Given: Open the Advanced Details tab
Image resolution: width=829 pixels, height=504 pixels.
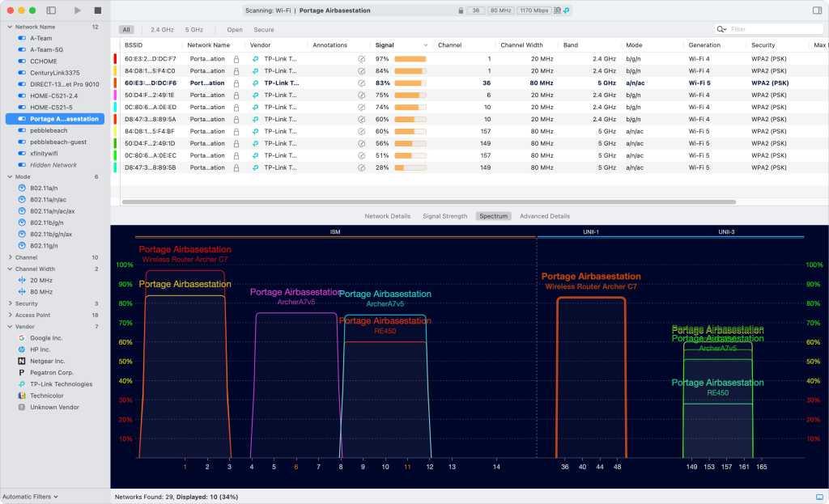Looking at the screenshot, I should click(x=545, y=216).
